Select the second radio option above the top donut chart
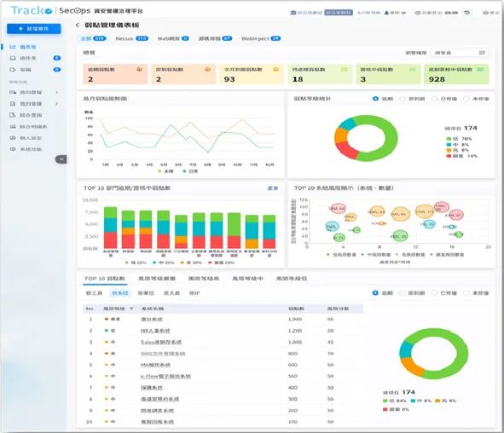Screen dimensions: 504x433 [x=403, y=99]
